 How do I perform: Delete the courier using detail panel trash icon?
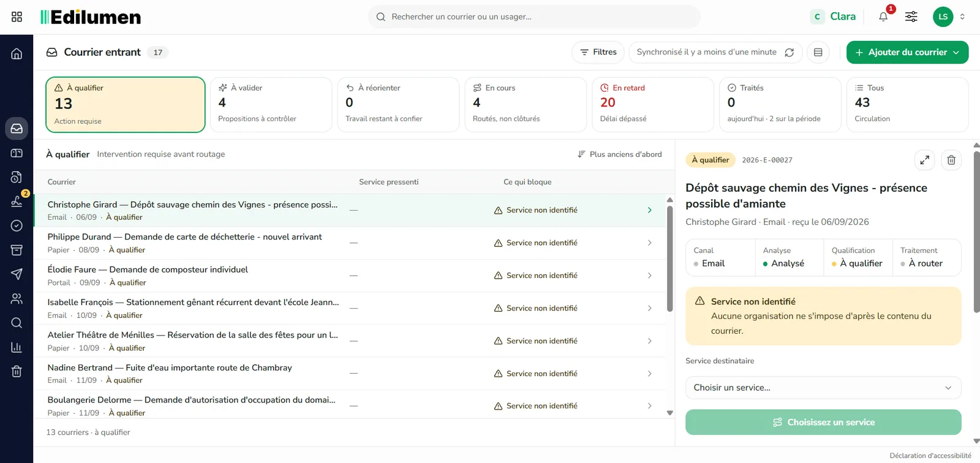951,160
